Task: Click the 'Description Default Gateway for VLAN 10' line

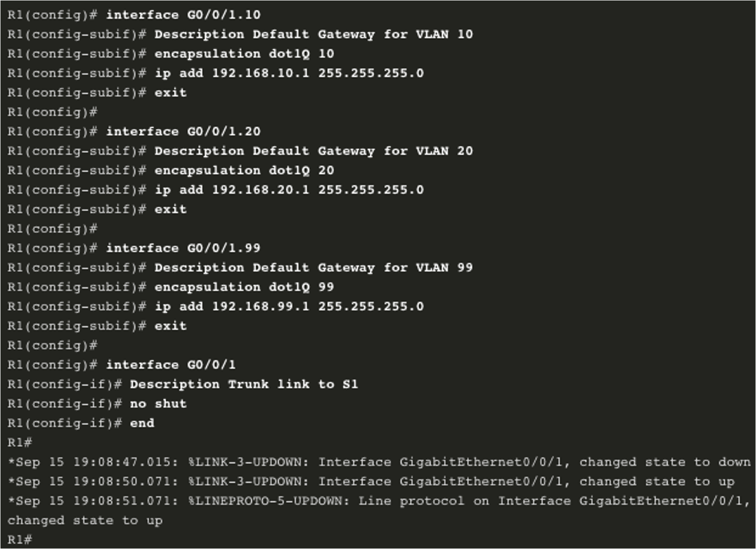Action: pos(314,34)
